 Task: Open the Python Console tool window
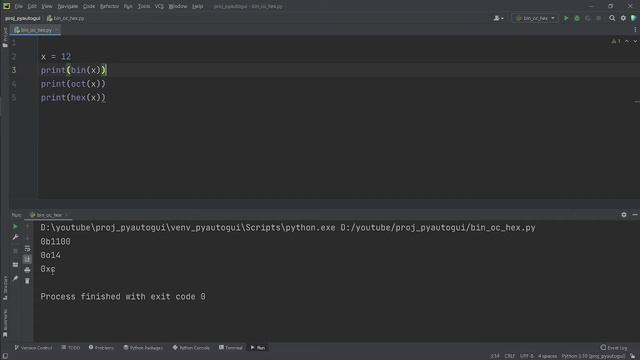(191, 348)
